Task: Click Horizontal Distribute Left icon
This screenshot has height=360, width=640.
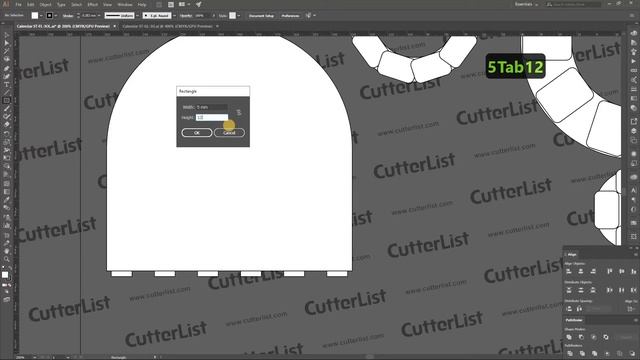Action: pos(610,290)
